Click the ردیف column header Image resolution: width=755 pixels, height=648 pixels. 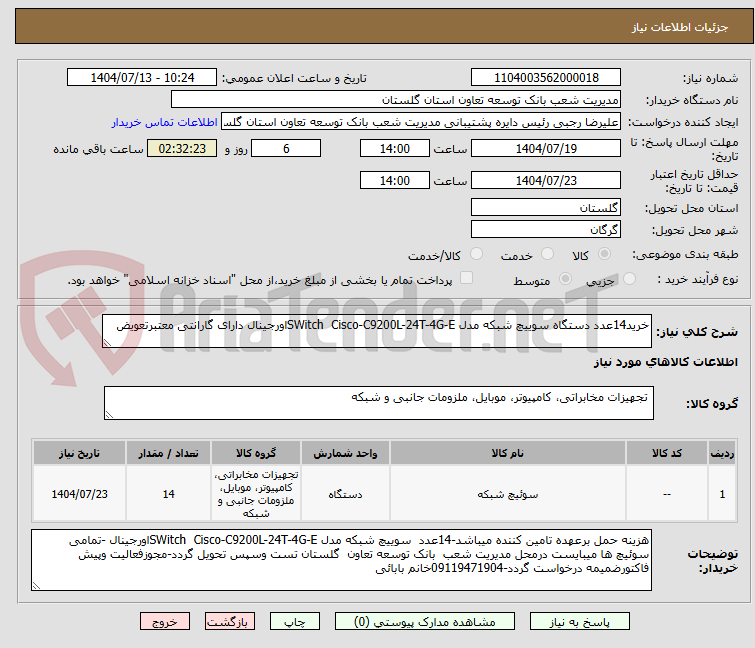pyautogui.click(x=722, y=453)
